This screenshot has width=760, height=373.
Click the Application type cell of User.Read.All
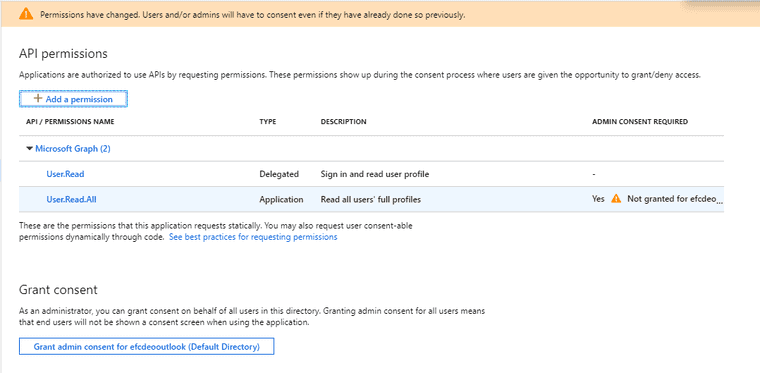(281, 199)
